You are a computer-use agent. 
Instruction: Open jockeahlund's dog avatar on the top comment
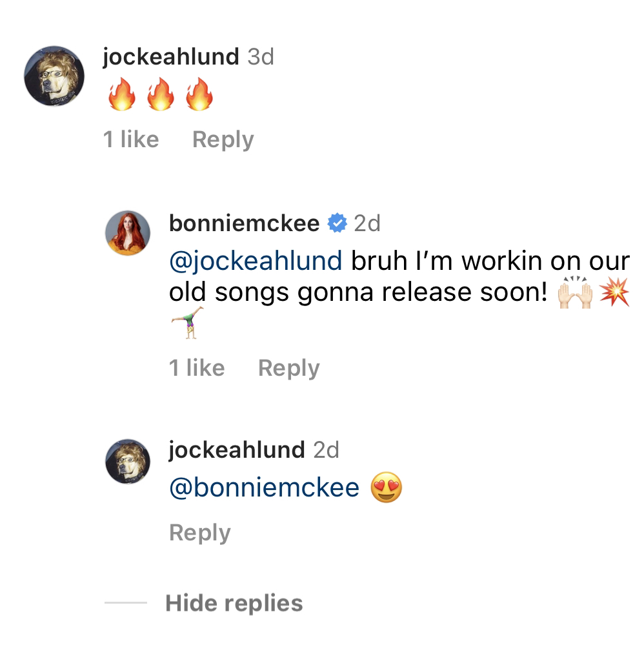(x=54, y=76)
